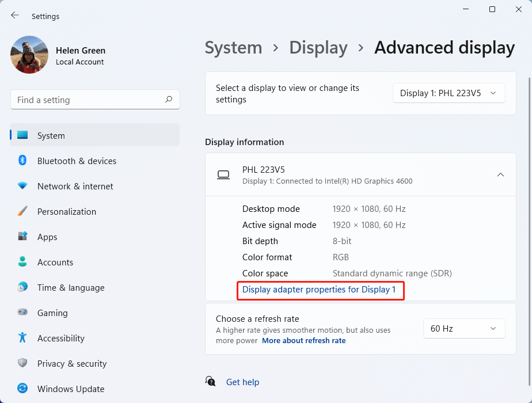Click Helen Green's profile picture

coord(29,55)
